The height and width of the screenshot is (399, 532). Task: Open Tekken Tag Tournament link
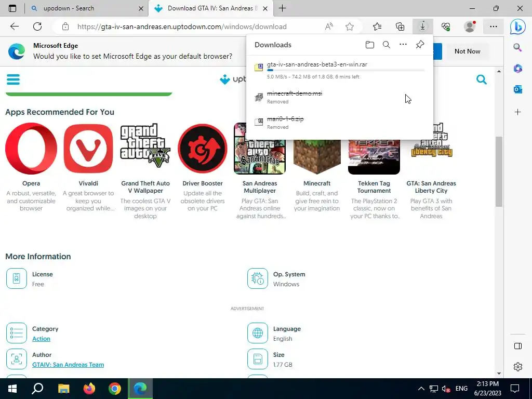point(374,187)
